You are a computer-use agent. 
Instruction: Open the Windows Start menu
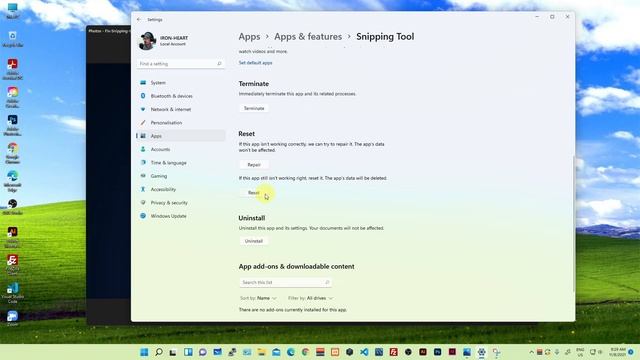click(x=144, y=352)
